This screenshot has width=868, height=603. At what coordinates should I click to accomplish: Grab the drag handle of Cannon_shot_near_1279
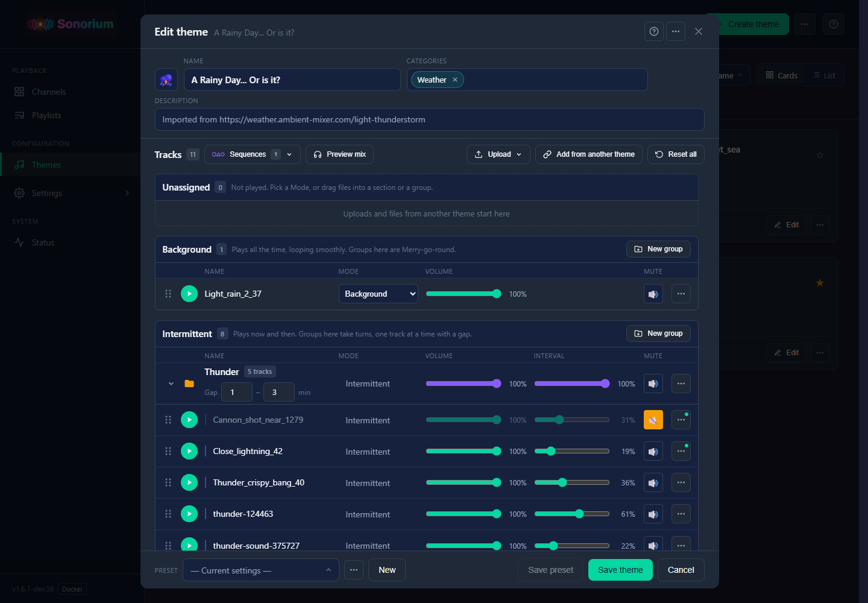(168, 420)
